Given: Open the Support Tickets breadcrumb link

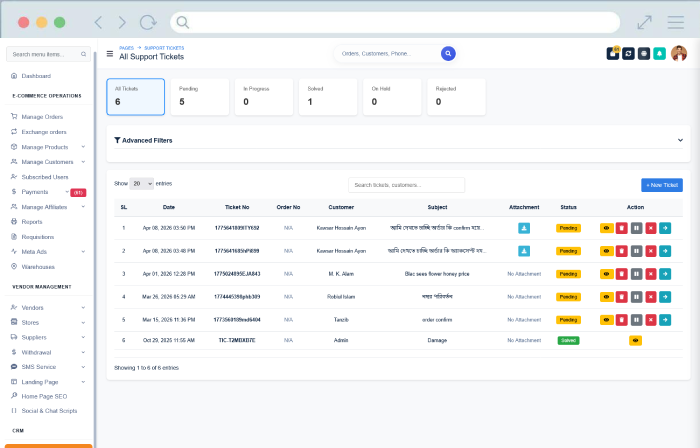Looking at the screenshot, I should pos(163,47).
